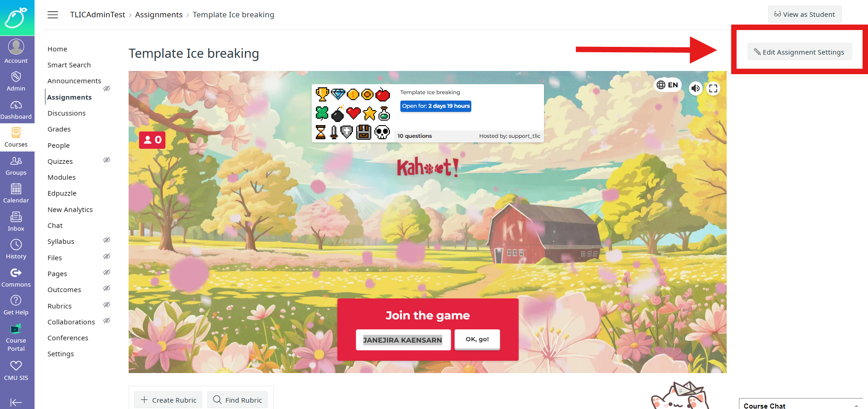Toggle the course navigation hamburger menu

53,15
